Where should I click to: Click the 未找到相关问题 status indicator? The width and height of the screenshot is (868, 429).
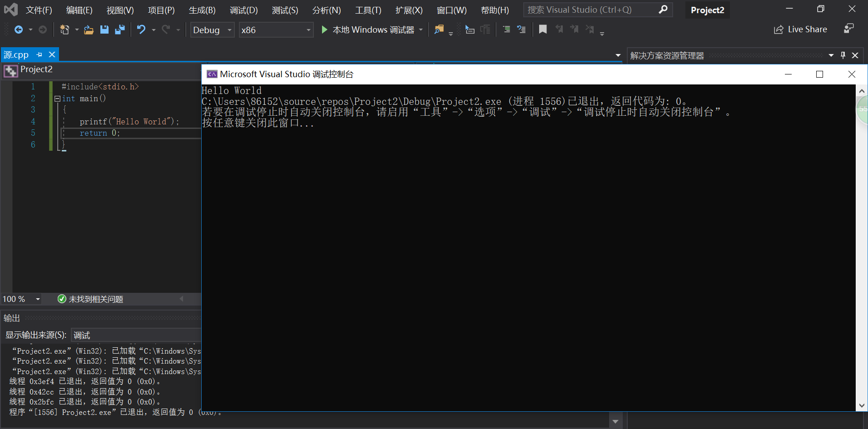pyautogui.click(x=90, y=299)
